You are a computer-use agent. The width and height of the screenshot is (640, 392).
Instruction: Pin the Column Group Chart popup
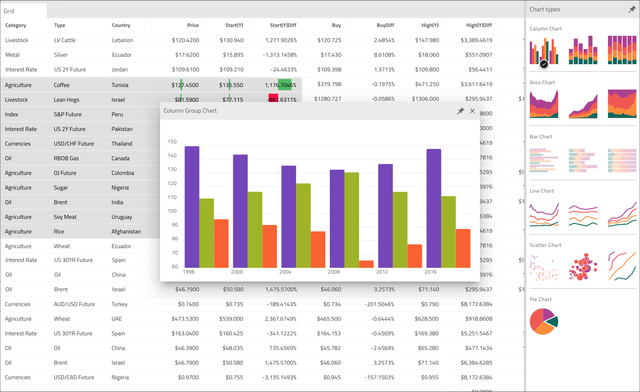[x=460, y=111]
